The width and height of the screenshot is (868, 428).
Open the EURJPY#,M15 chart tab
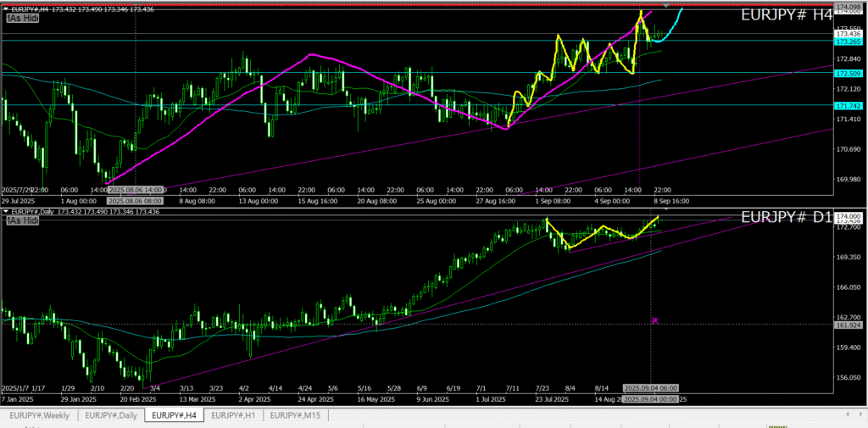[296, 414]
